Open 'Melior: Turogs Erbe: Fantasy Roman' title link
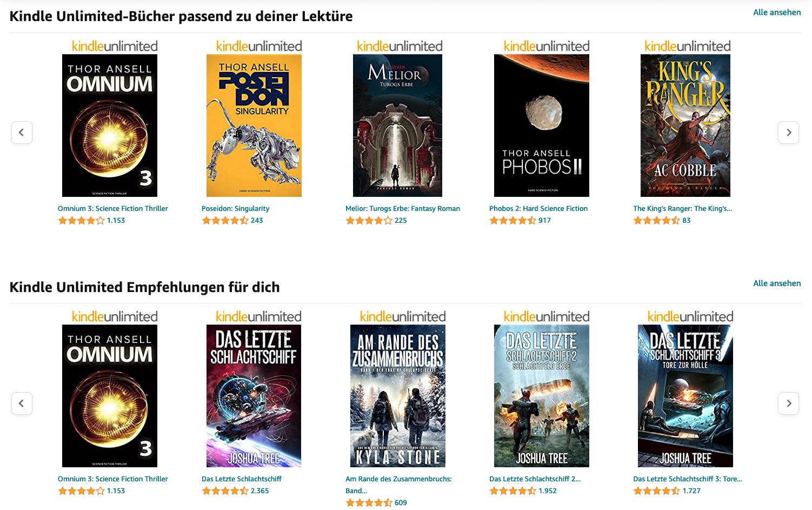 [403, 209]
